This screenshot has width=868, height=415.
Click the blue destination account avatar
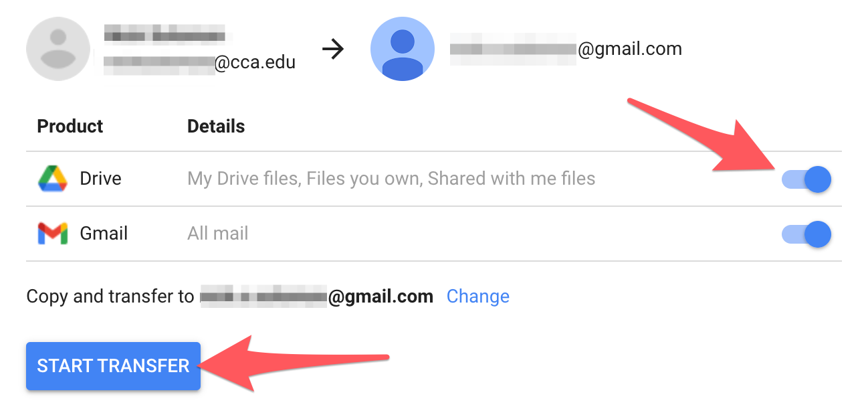[403, 49]
